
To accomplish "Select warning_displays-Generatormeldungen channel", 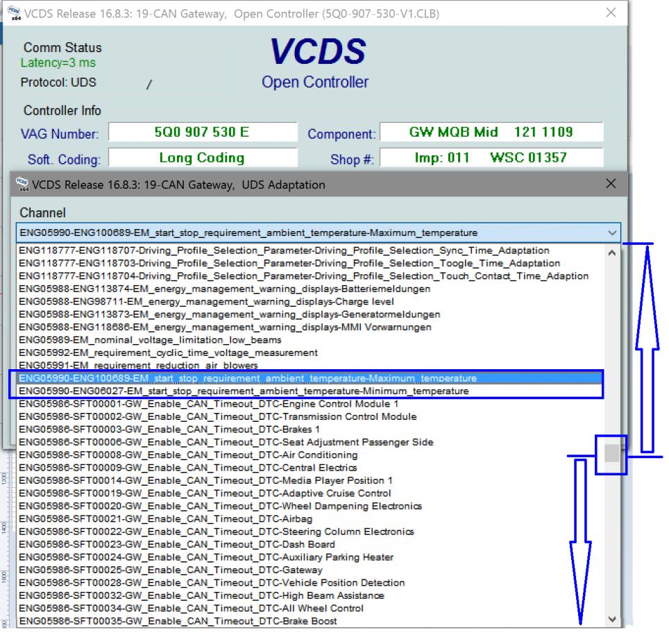I will (x=311, y=314).
